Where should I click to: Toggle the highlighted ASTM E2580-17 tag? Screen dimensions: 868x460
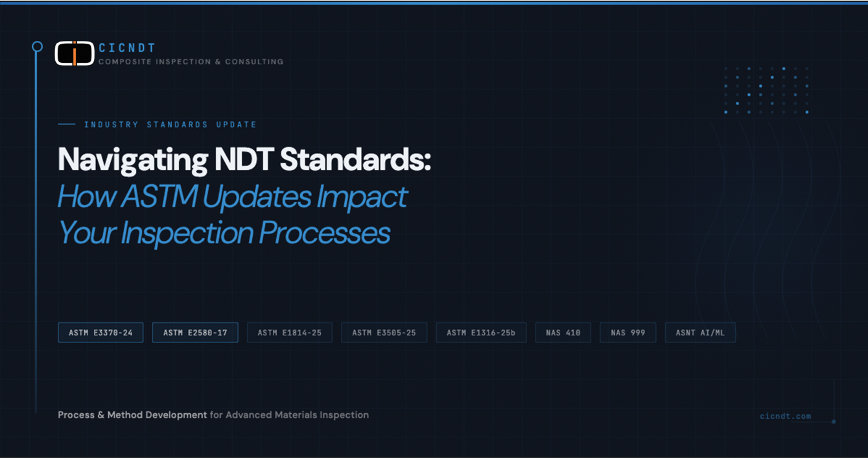[195, 332]
